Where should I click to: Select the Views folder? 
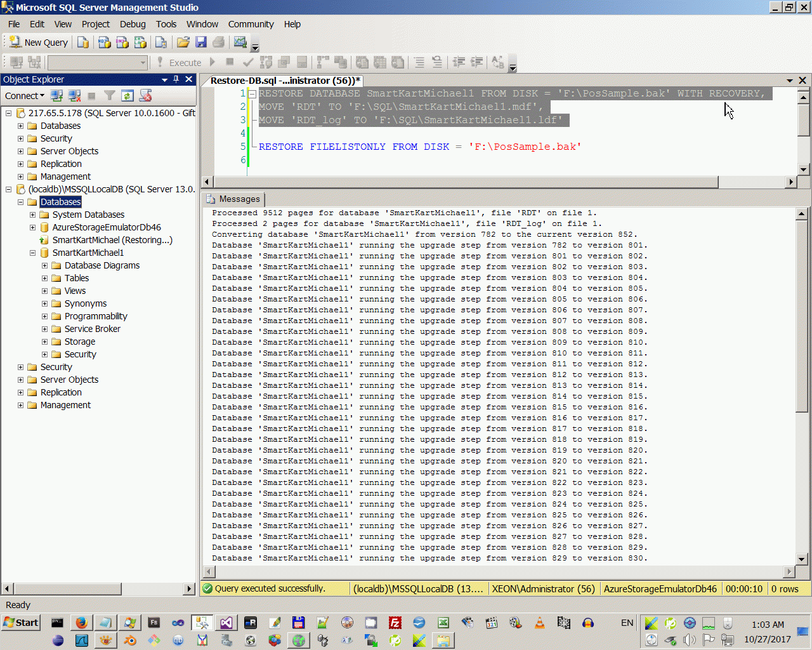(x=75, y=291)
